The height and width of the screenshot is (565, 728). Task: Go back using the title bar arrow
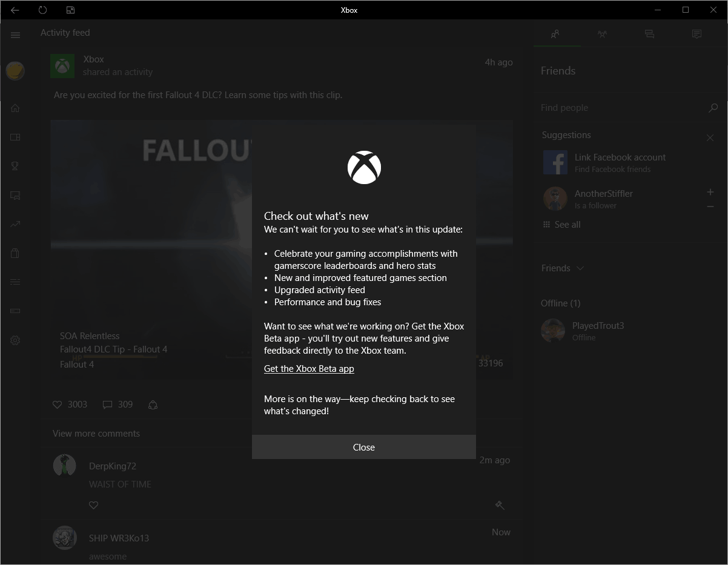click(15, 10)
